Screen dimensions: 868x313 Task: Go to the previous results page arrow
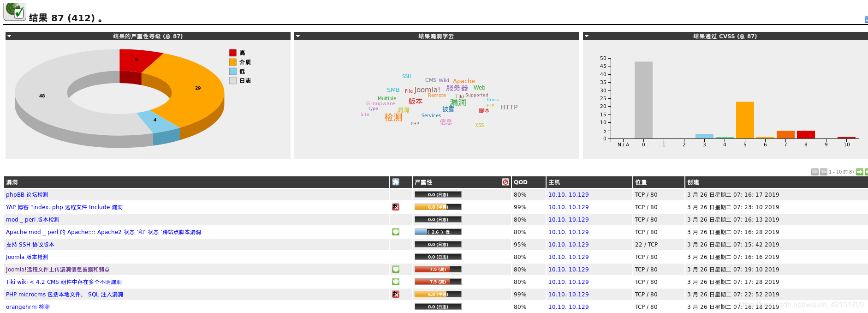[823, 172]
